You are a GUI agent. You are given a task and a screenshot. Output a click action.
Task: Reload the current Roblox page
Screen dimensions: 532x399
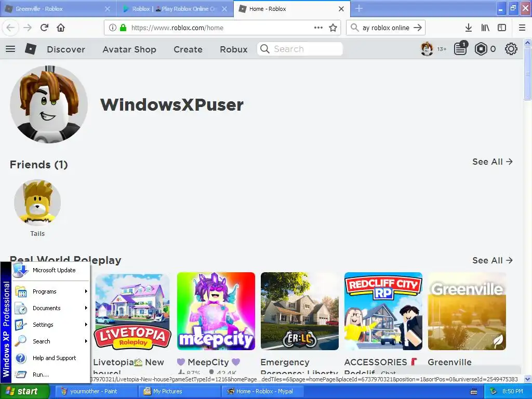[44, 28]
